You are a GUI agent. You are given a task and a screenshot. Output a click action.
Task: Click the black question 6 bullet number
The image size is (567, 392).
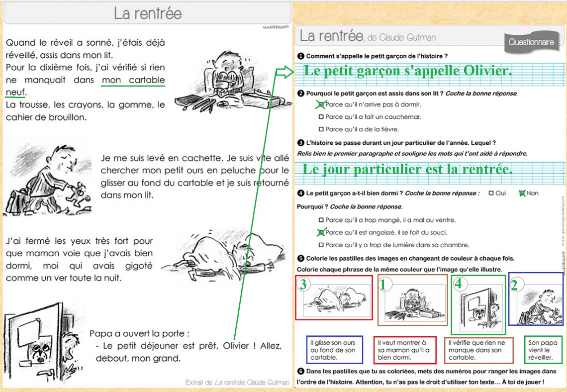(300, 371)
